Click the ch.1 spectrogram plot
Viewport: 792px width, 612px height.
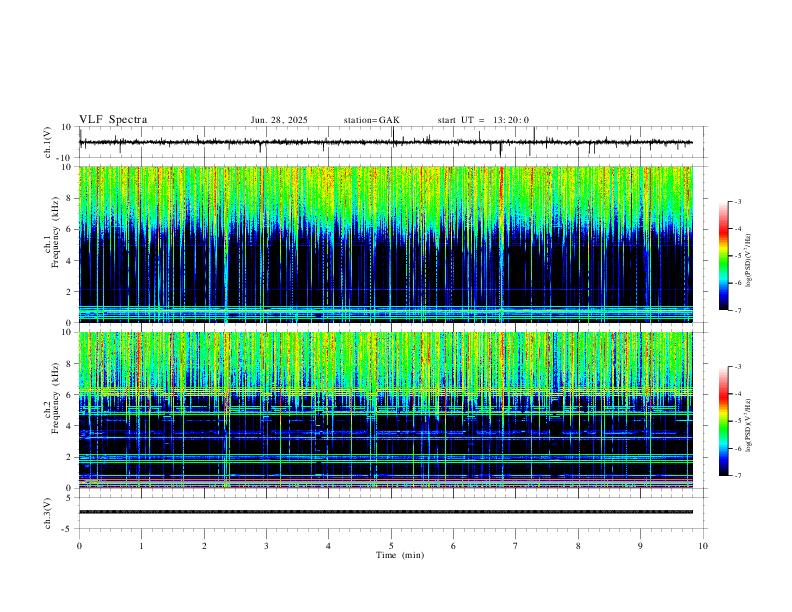[x=385, y=244]
